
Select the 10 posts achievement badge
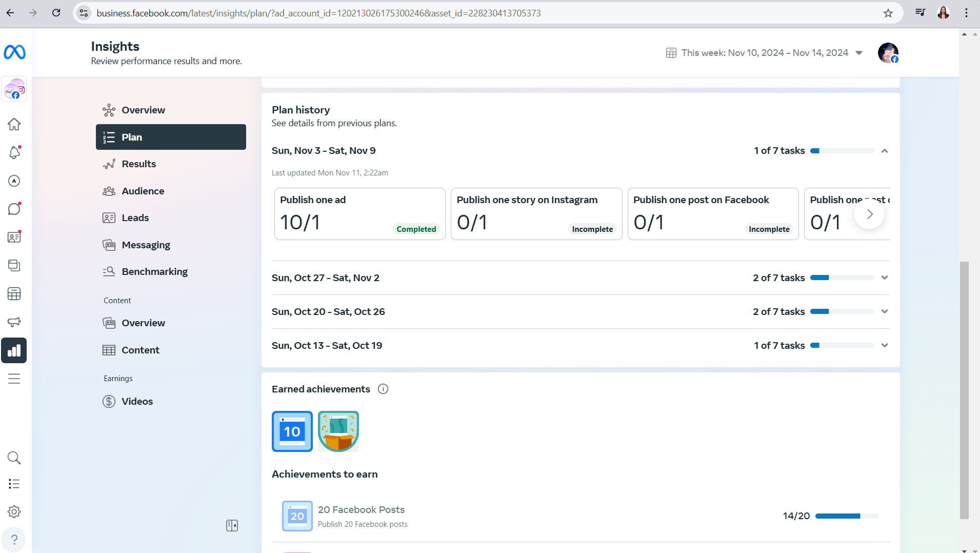[292, 431]
